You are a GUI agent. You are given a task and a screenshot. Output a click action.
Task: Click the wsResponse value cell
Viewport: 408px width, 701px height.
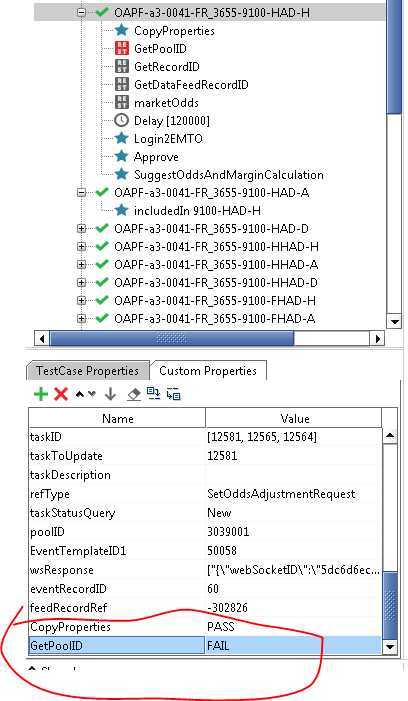point(294,570)
